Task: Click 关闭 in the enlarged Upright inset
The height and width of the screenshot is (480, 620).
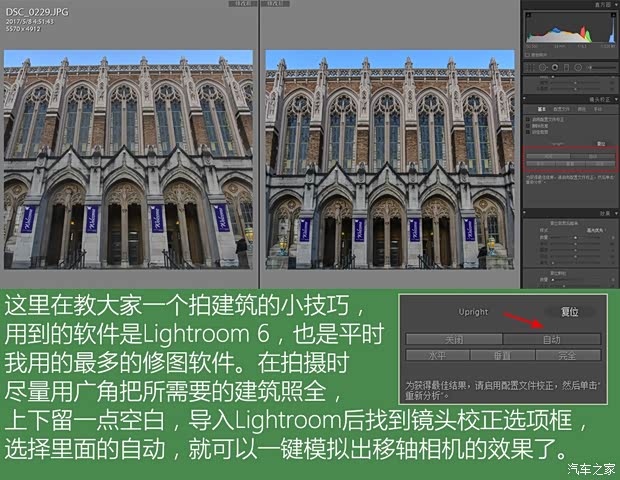Action: (454, 339)
